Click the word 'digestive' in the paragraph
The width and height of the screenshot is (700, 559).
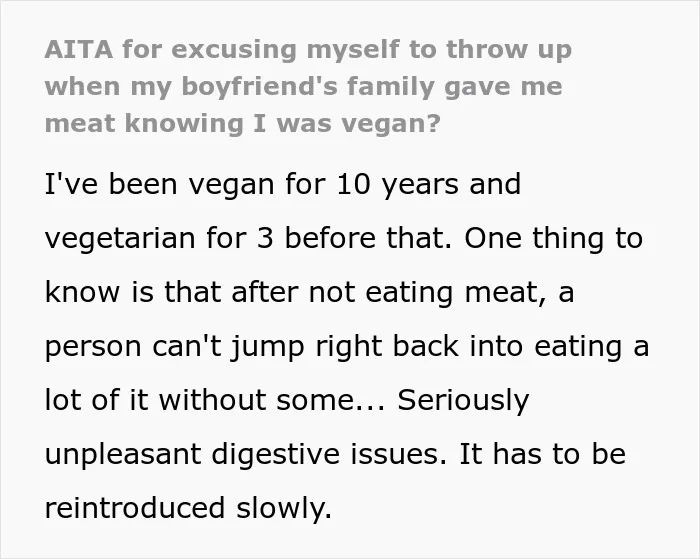pos(275,454)
